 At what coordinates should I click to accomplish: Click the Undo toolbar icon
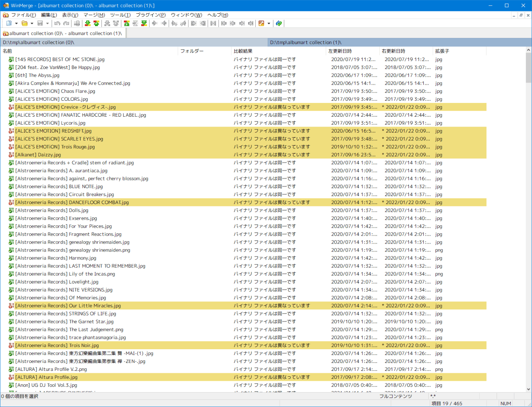pos(57,23)
